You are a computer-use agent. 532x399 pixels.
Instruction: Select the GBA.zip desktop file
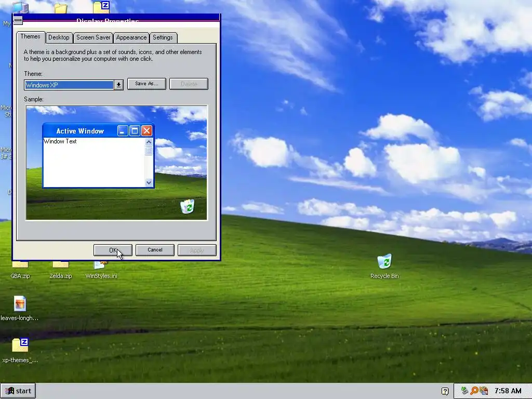20,270
